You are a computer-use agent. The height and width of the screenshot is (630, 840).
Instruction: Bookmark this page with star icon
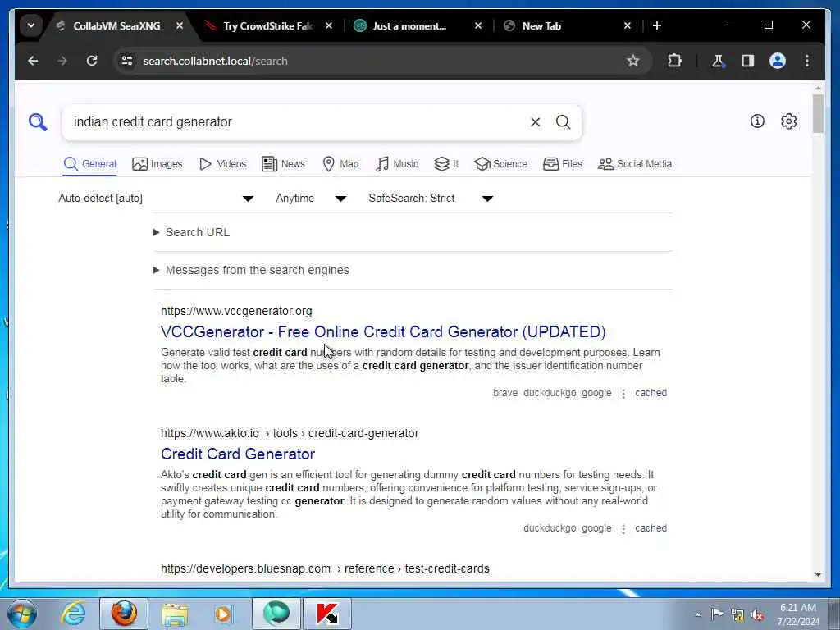click(x=632, y=61)
